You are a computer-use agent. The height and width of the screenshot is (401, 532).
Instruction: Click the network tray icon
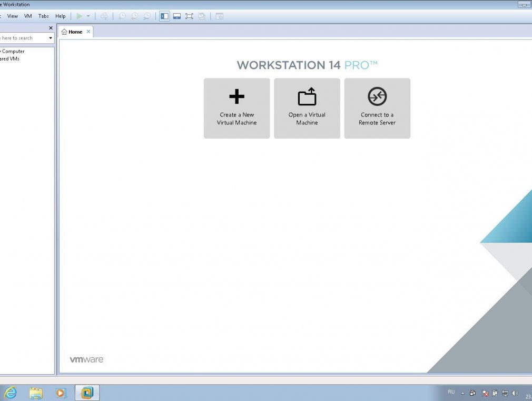[x=505, y=393]
